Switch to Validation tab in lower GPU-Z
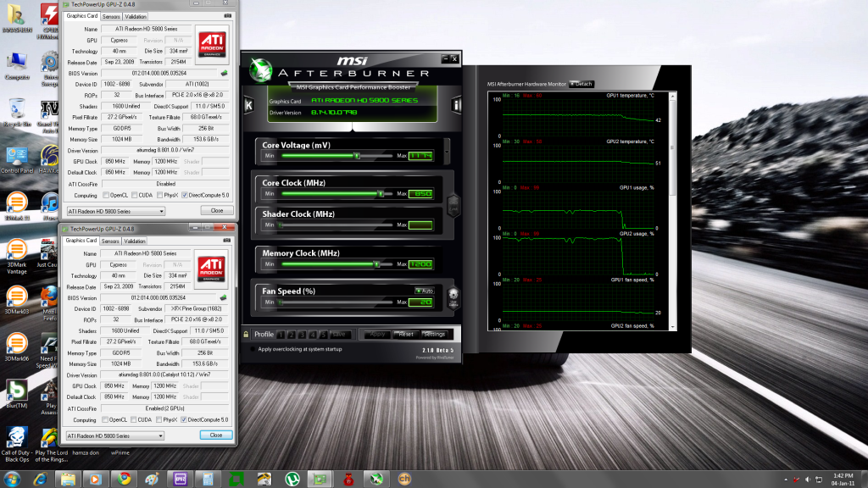868x488 pixels. coord(135,241)
